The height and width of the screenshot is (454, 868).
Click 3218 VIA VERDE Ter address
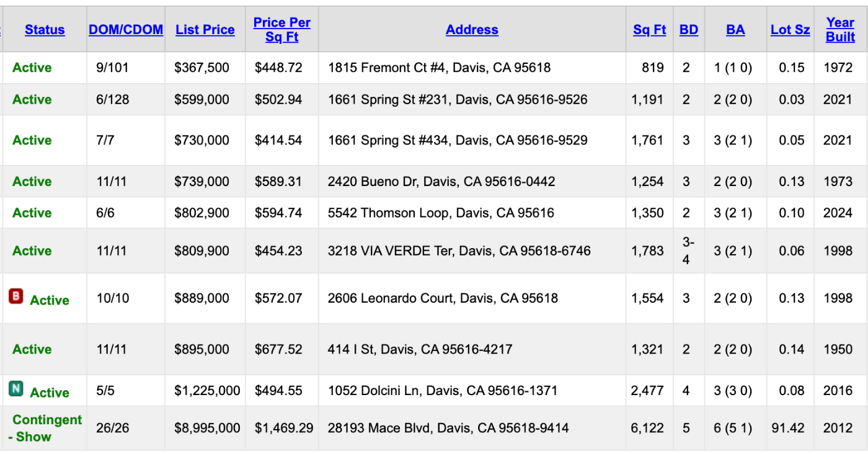tap(459, 251)
